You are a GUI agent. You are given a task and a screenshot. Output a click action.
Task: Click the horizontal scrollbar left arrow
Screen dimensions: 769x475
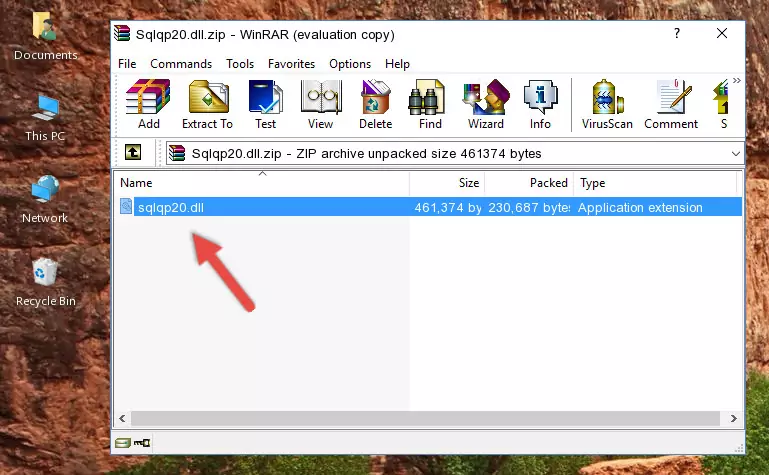click(x=123, y=418)
